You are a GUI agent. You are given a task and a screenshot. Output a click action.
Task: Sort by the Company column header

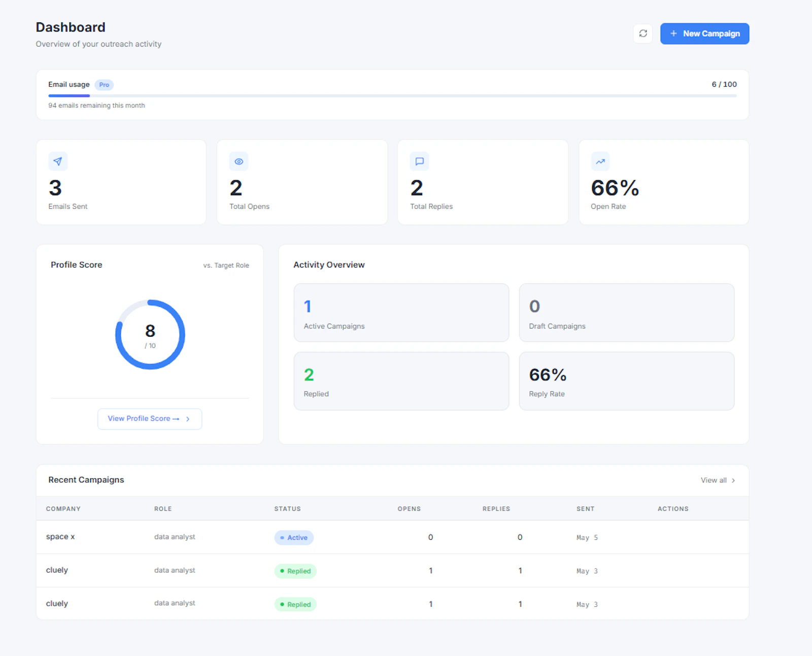[x=63, y=509]
